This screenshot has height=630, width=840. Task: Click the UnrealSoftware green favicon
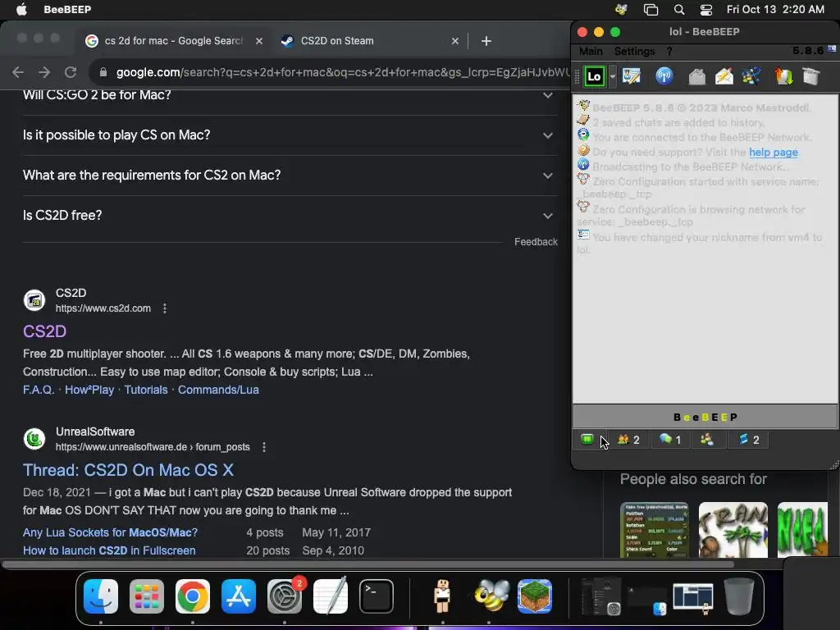(x=34, y=440)
